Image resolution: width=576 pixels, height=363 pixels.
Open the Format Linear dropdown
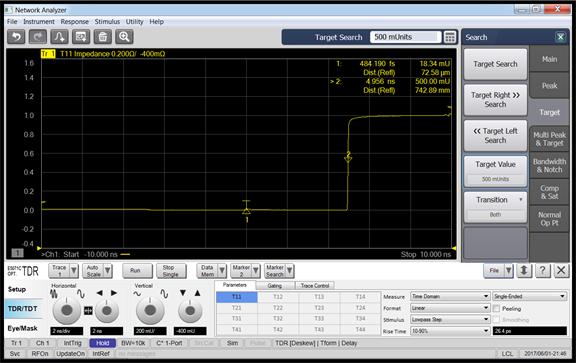[450, 308]
